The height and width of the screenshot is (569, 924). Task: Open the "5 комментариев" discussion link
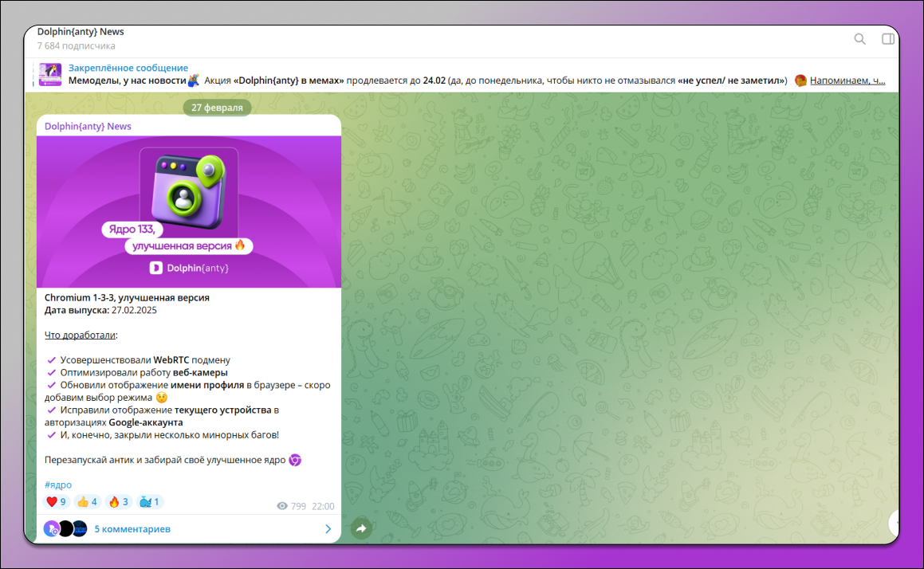point(132,528)
